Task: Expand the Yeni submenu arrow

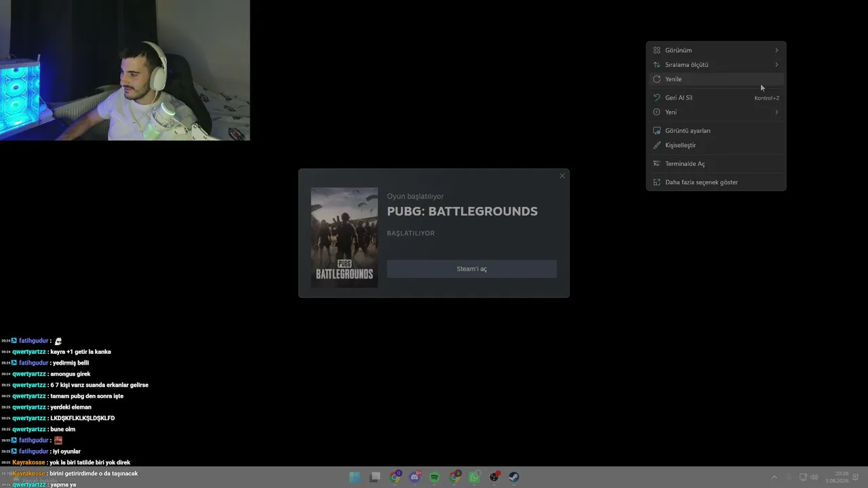Action: (776, 112)
